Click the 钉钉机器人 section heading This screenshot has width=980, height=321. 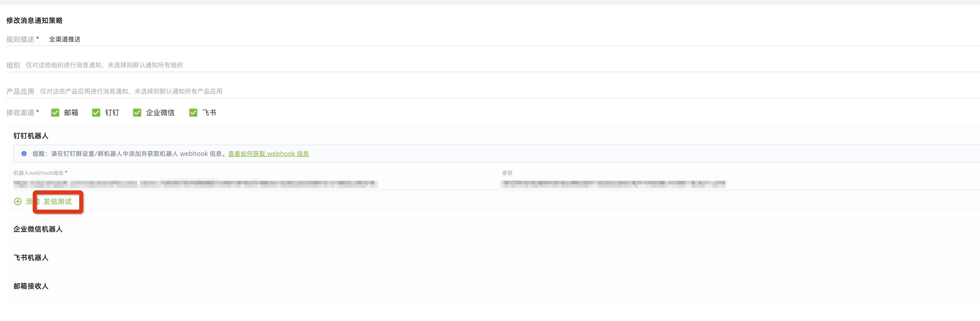click(31, 136)
